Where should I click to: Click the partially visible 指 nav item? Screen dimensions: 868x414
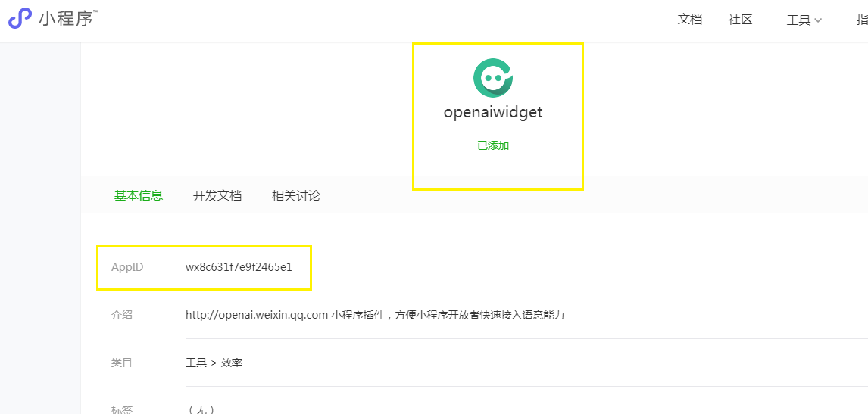(862, 20)
